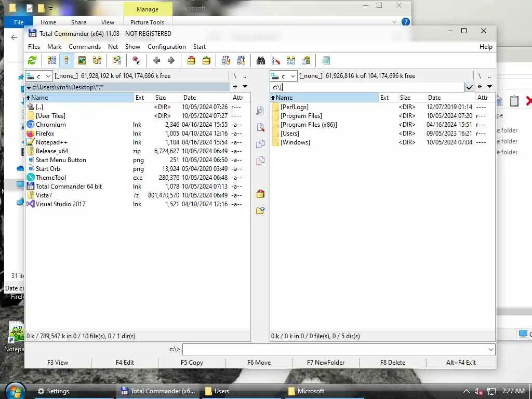The image size is (532, 399).
Task: Open the URL new FTP connection icon
Action: tap(241, 61)
